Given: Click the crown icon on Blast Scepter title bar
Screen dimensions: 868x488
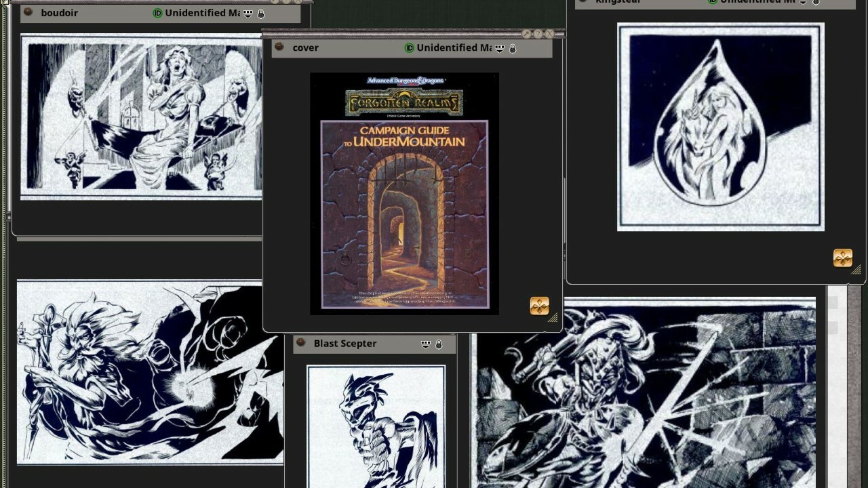Looking at the screenshot, I should tap(425, 344).
